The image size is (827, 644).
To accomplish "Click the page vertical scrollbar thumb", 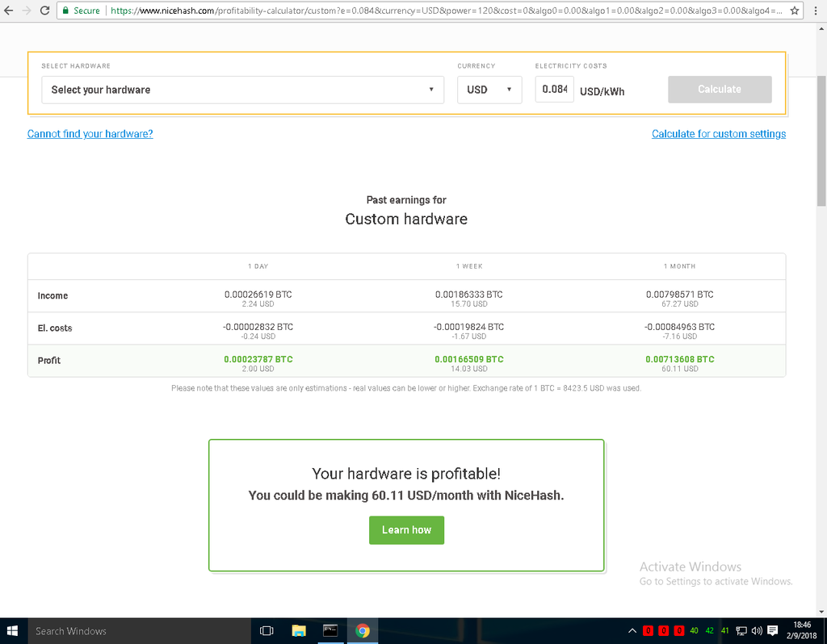I will pos(821,141).
